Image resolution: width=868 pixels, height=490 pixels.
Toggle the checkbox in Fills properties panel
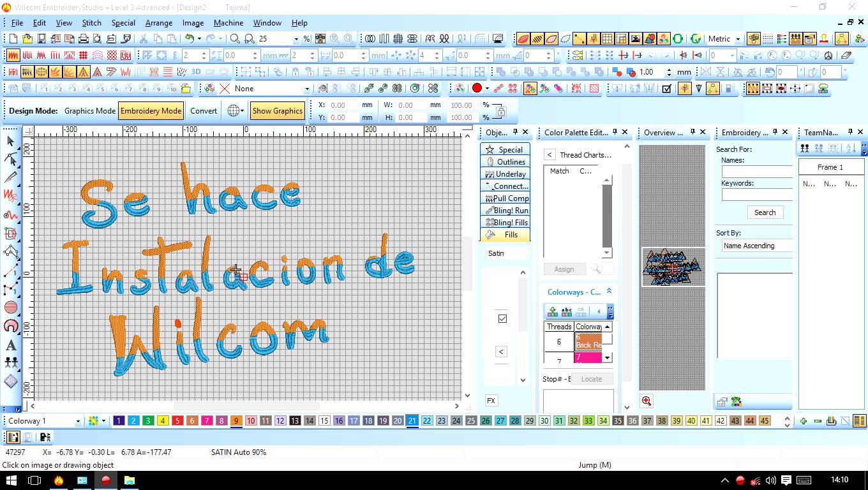(x=502, y=318)
